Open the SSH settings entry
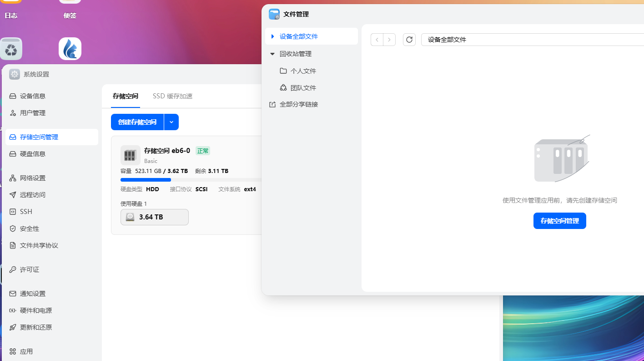644x361 pixels. click(x=52, y=212)
